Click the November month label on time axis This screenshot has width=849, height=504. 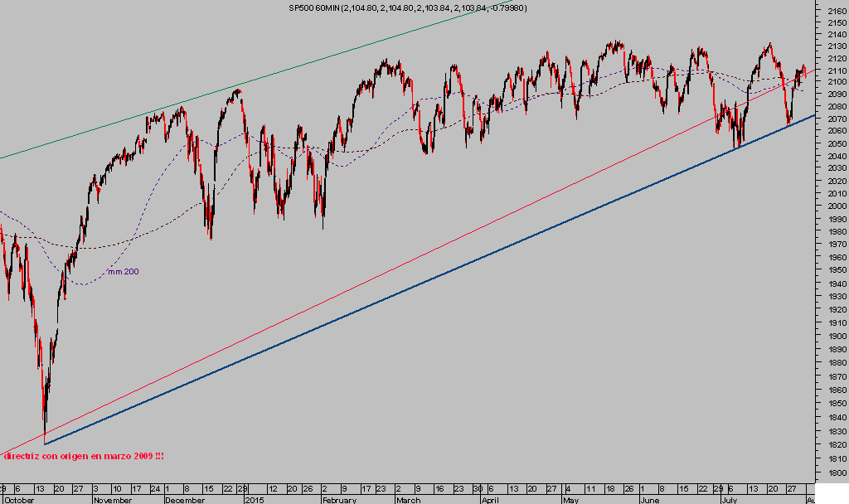point(112,500)
